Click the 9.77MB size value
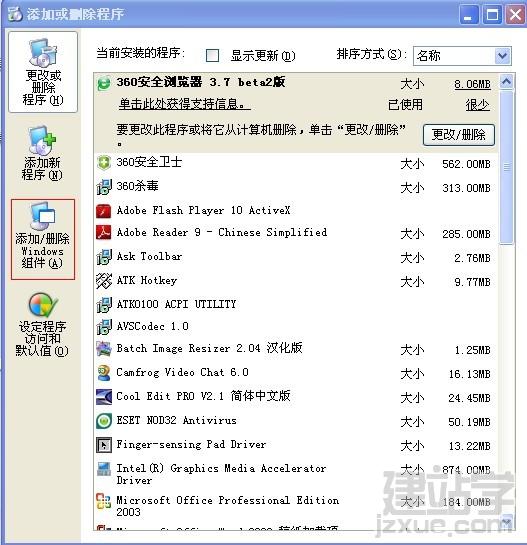Screen dimensions: 527x545 click(472, 282)
